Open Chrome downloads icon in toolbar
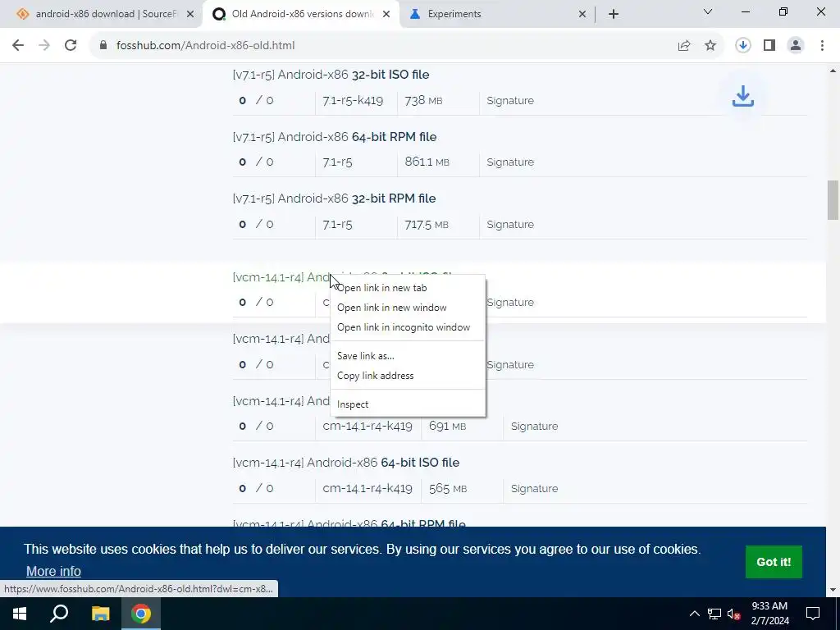Screen dimensions: 840x630 (742, 46)
